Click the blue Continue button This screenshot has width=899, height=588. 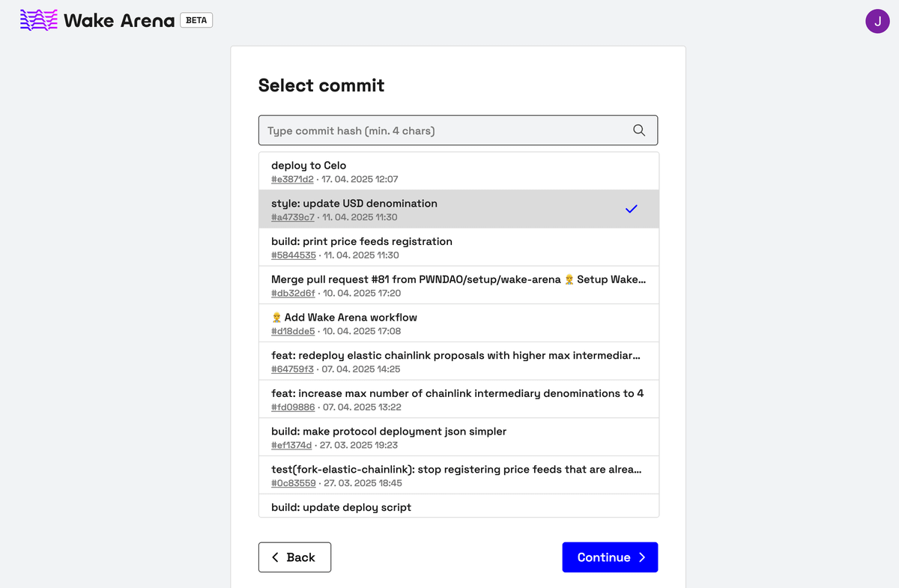[610, 557]
